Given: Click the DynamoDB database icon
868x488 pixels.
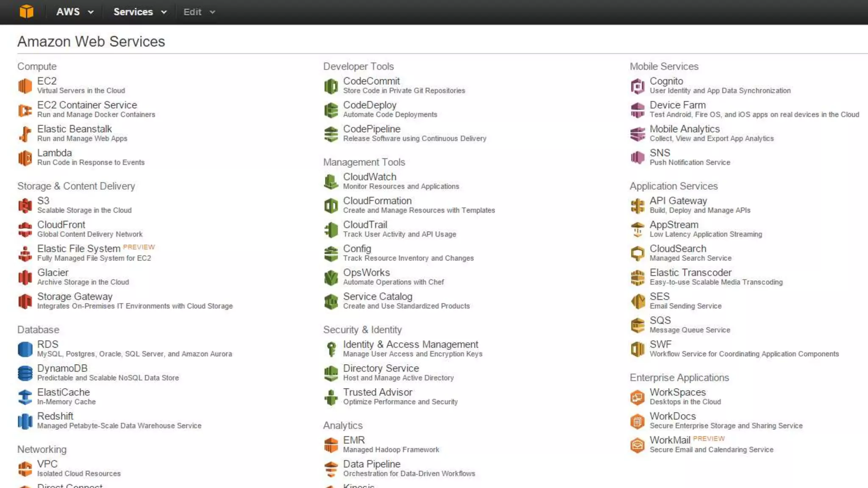Looking at the screenshot, I should point(25,373).
